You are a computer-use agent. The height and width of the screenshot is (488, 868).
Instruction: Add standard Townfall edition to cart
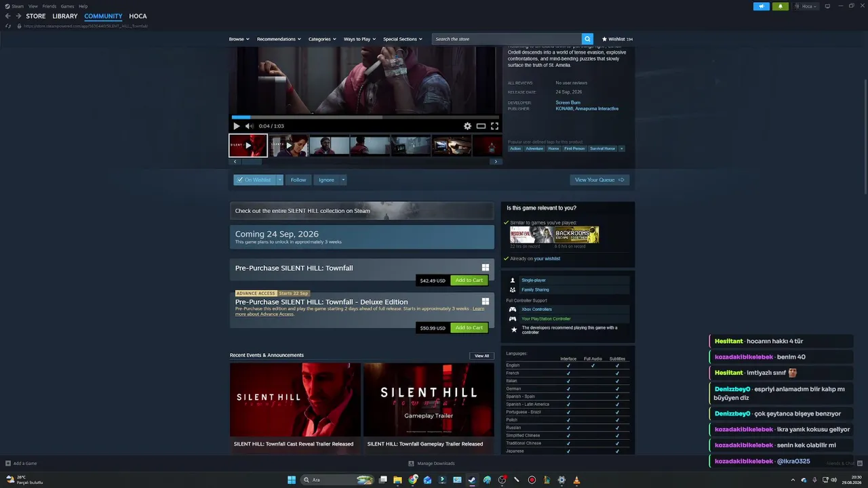(x=469, y=281)
